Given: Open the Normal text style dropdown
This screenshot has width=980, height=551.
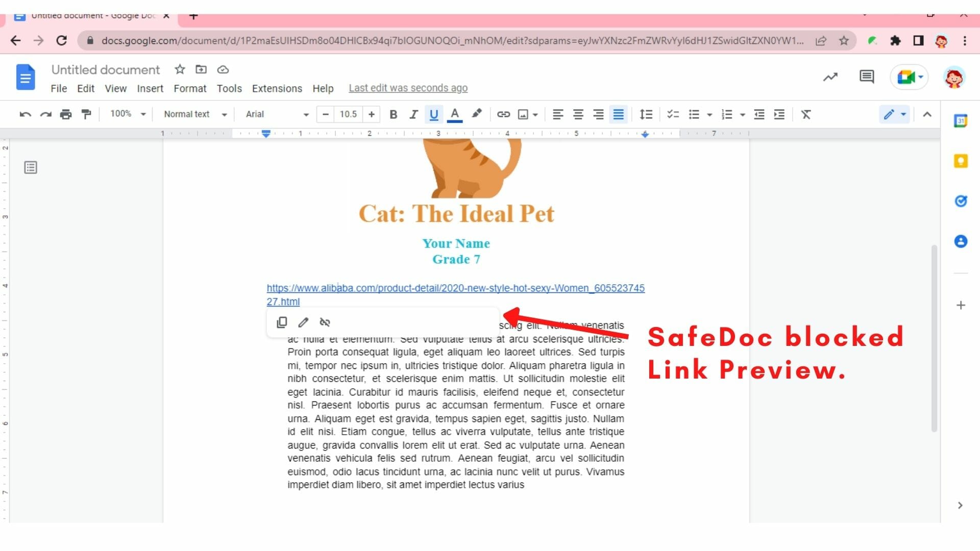Looking at the screenshot, I should (195, 114).
